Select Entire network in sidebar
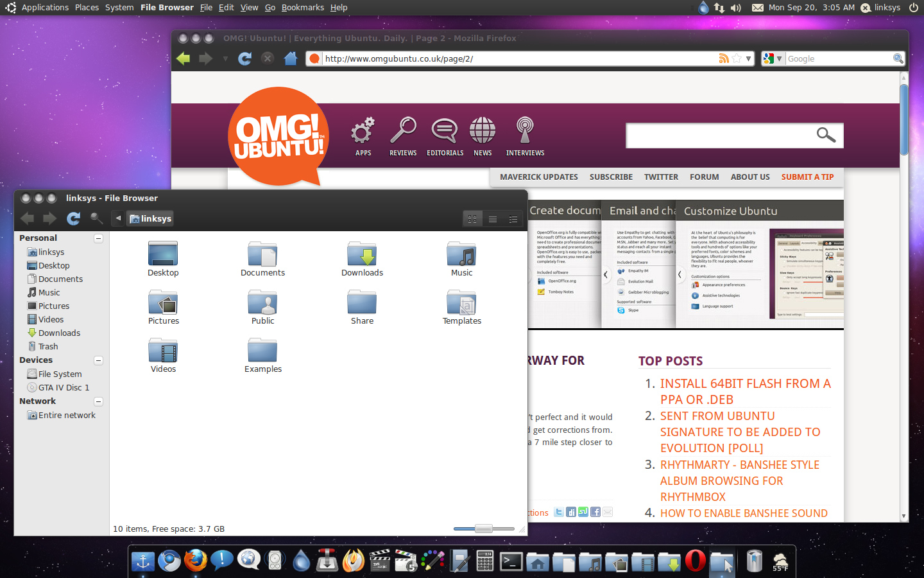This screenshot has height=578, width=924. (x=62, y=416)
